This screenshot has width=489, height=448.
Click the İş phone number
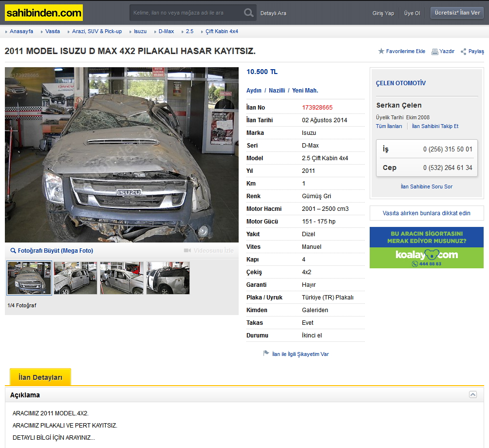tap(448, 149)
